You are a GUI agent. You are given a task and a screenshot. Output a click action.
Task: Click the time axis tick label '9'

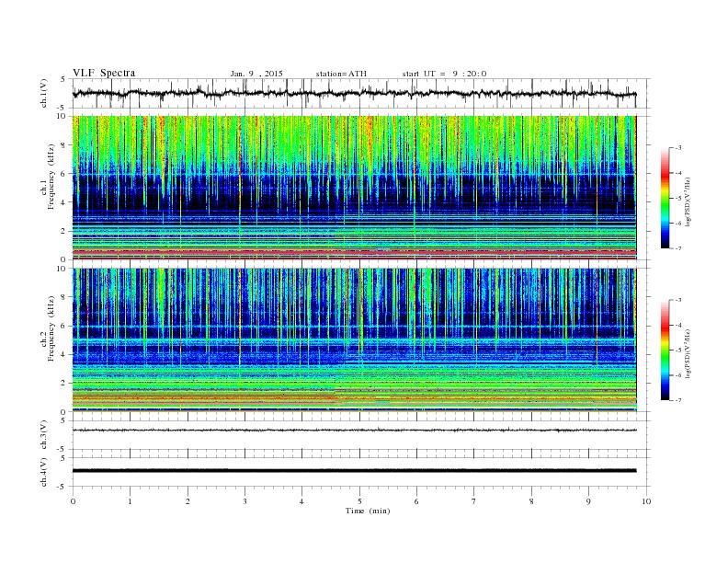588,501
